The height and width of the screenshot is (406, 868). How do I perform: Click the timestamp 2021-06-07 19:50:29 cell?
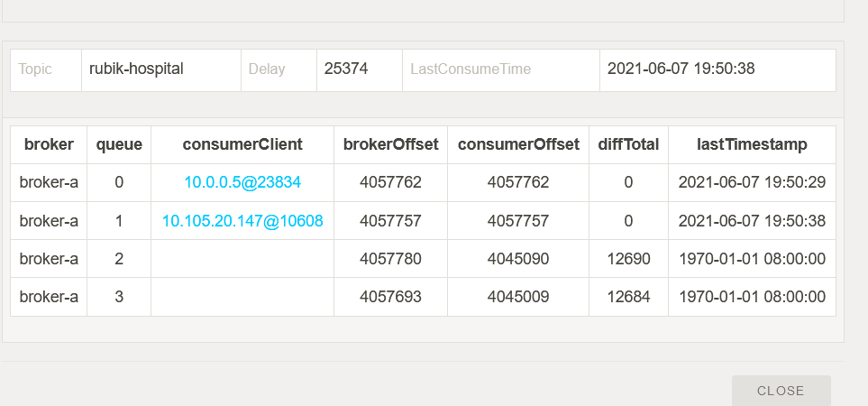[752, 182]
